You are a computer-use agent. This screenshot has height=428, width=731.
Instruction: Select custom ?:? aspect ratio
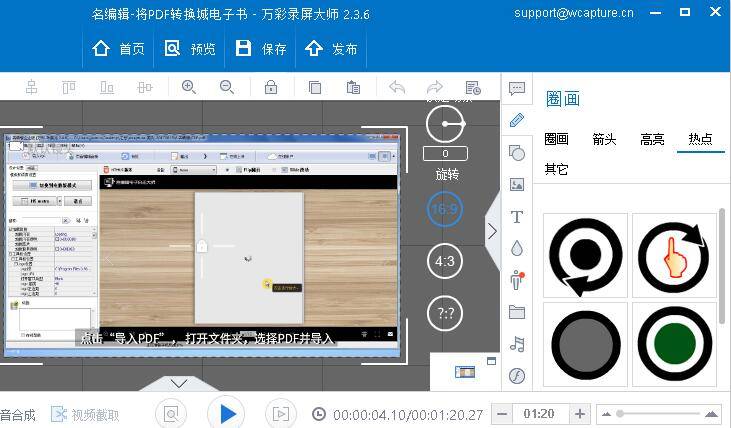tap(445, 313)
